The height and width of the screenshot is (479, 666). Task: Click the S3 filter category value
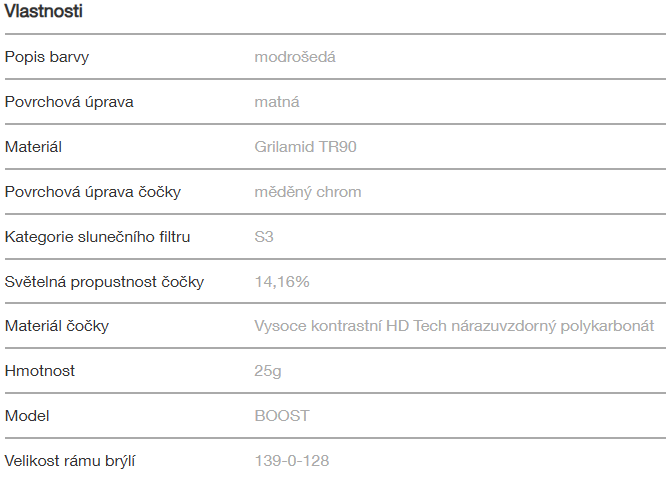[x=264, y=237]
